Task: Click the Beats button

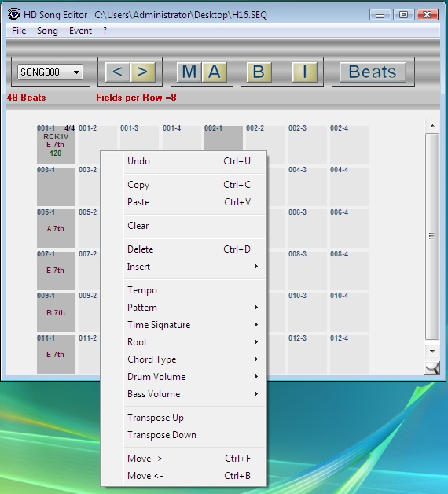Action: [x=373, y=72]
